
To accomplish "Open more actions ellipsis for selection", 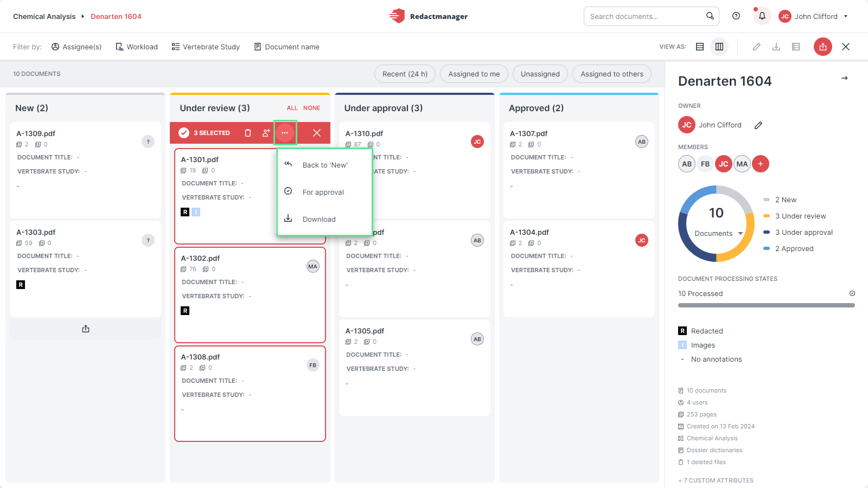I will pyautogui.click(x=285, y=133).
